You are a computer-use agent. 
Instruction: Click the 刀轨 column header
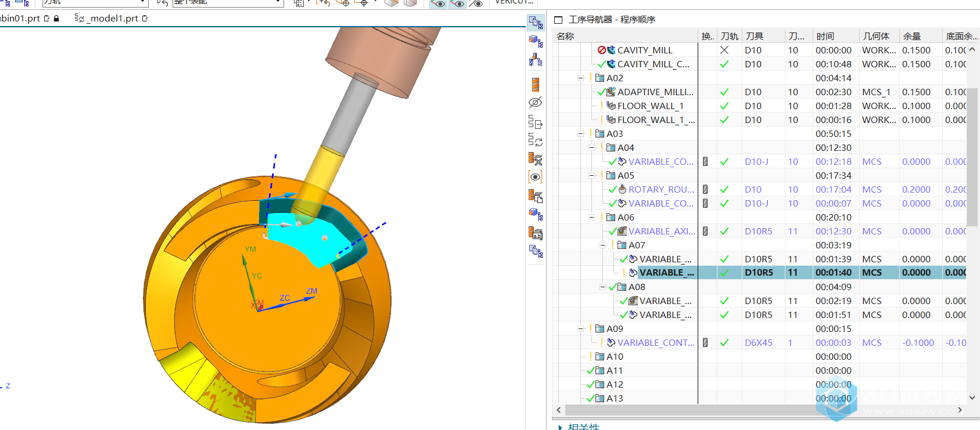[x=730, y=36]
